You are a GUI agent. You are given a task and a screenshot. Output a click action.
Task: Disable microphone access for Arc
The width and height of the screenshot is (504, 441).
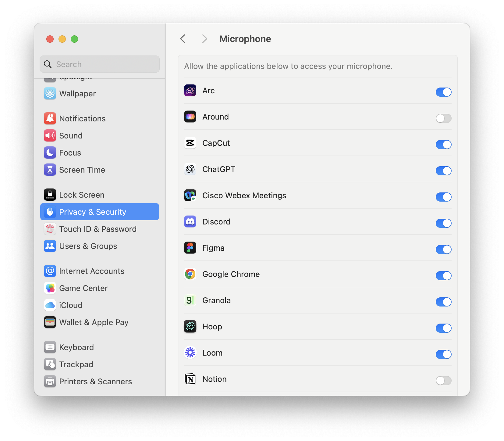pyautogui.click(x=443, y=92)
